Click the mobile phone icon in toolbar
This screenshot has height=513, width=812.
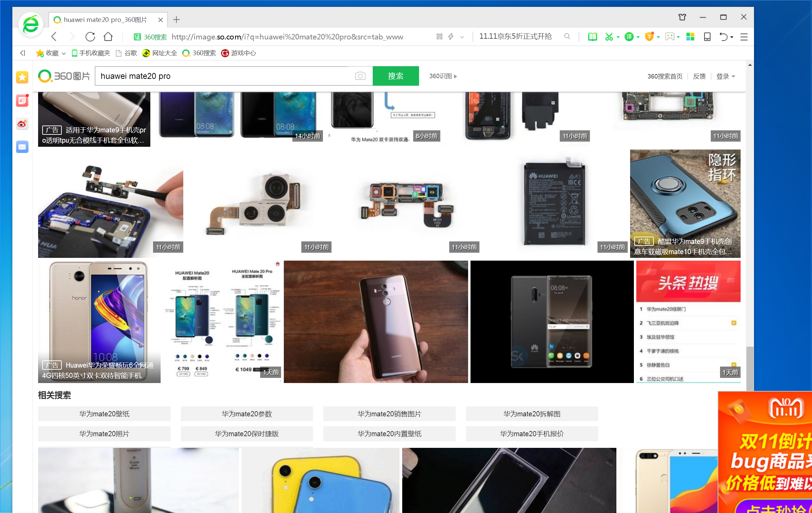[x=707, y=37]
